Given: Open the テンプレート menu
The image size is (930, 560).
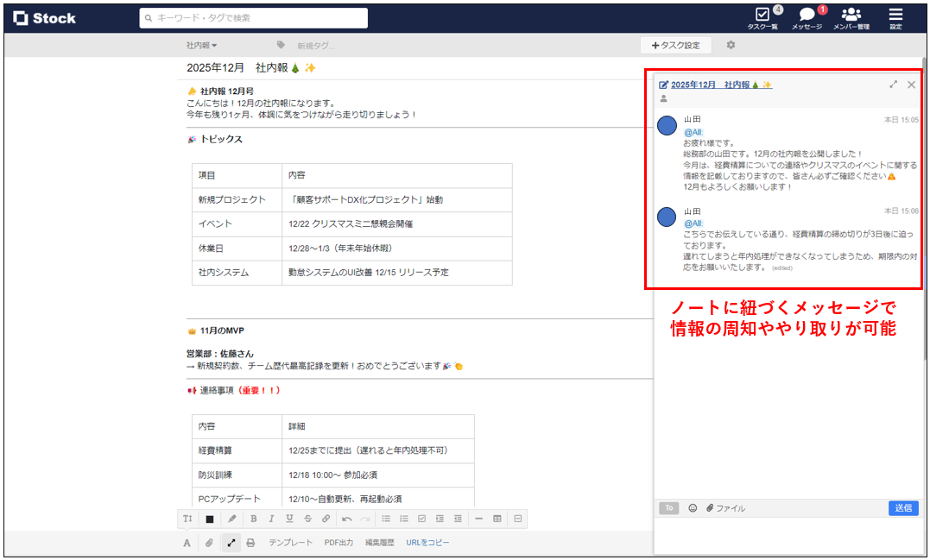Looking at the screenshot, I should click(291, 542).
